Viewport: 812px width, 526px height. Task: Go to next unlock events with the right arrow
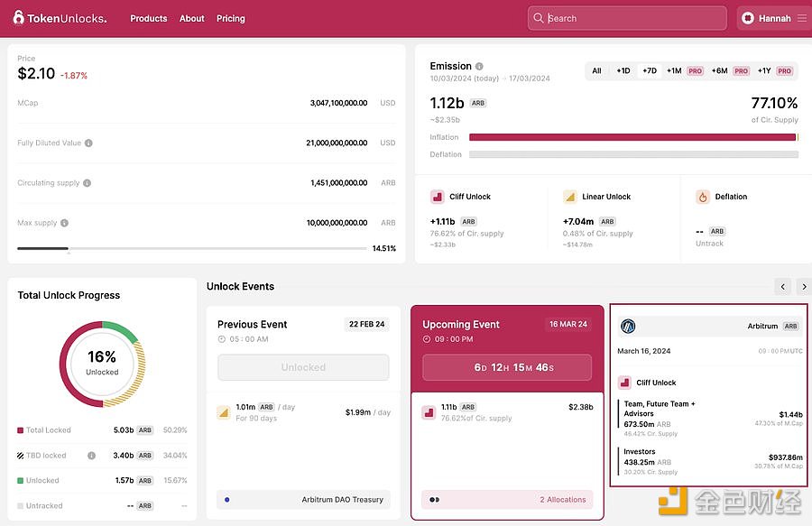coord(804,286)
